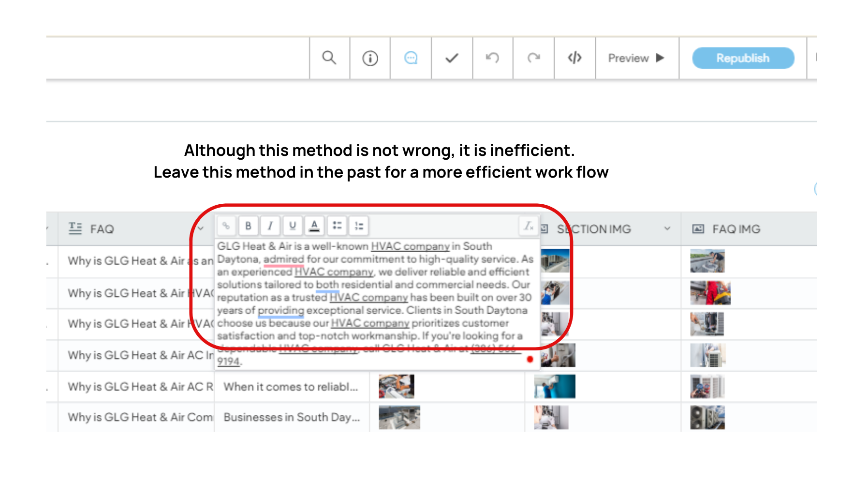Viewport: 868px width, 483px height.
Task: Clear formatting with the Tx icon
Action: (529, 226)
